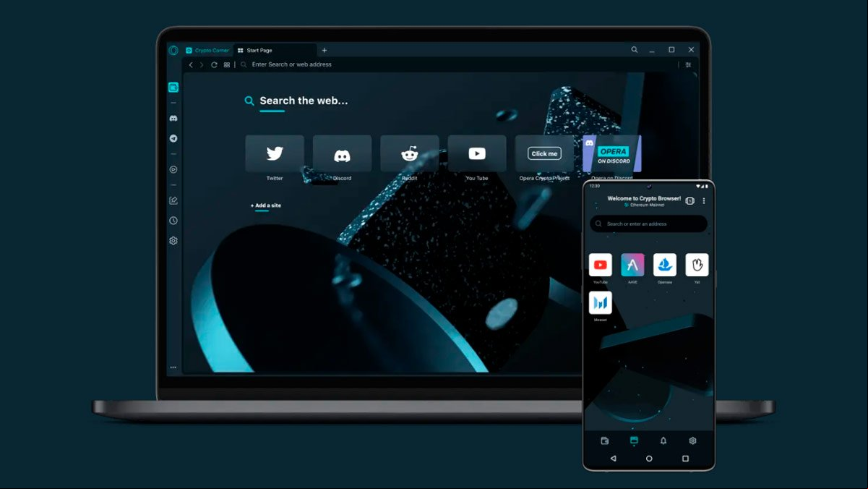This screenshot has height=489, width=868.
Task: Open the pinboard edit sidebar icon
Action: [x=173, y=200]
